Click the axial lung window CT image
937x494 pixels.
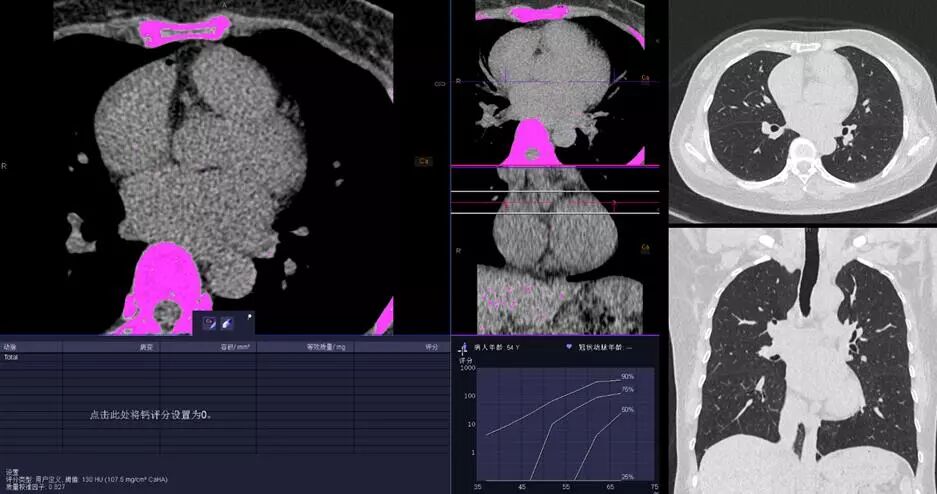803,111
